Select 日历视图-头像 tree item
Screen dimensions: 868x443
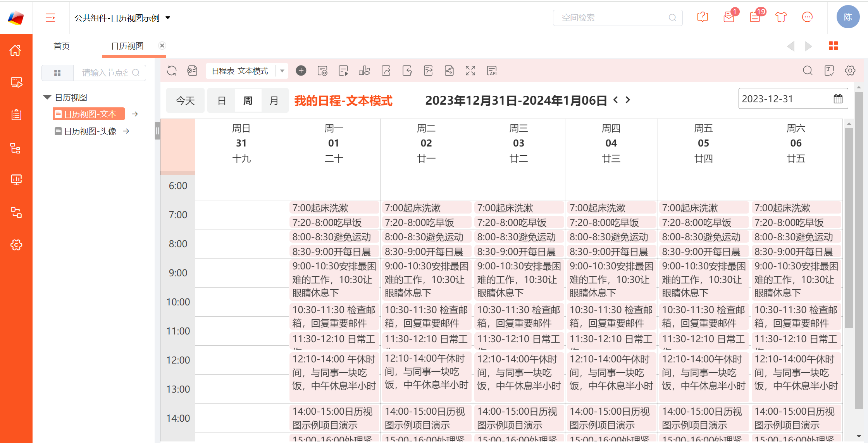(x=86, y=131)
